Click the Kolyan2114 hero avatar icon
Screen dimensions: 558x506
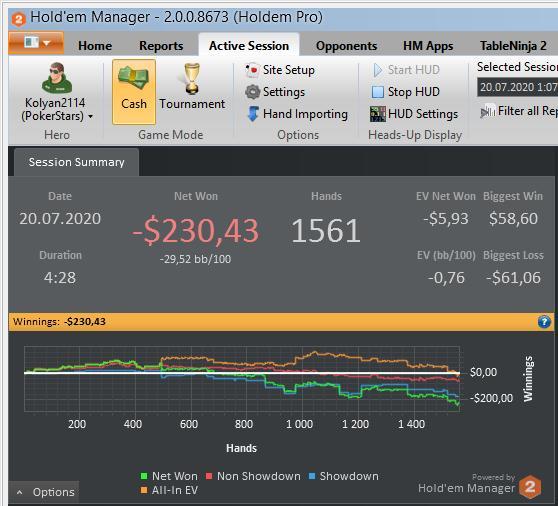click(57, 78)
